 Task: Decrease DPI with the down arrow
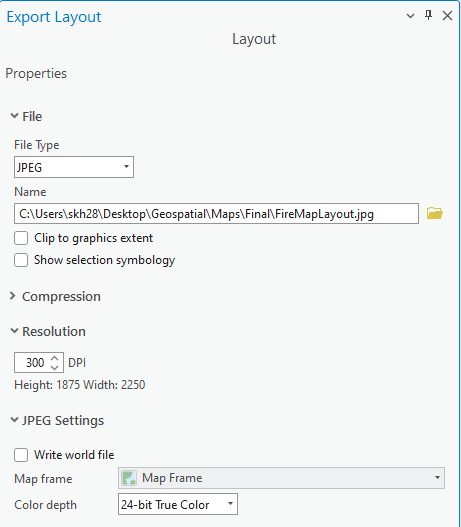[x=54, y=367]
